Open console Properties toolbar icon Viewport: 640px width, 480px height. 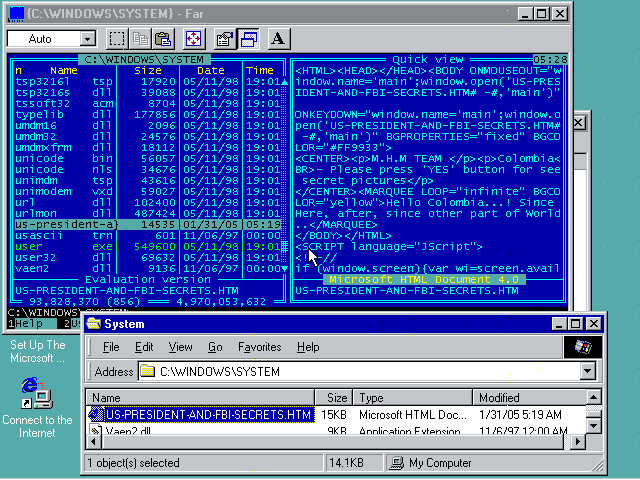pos(225,39)
